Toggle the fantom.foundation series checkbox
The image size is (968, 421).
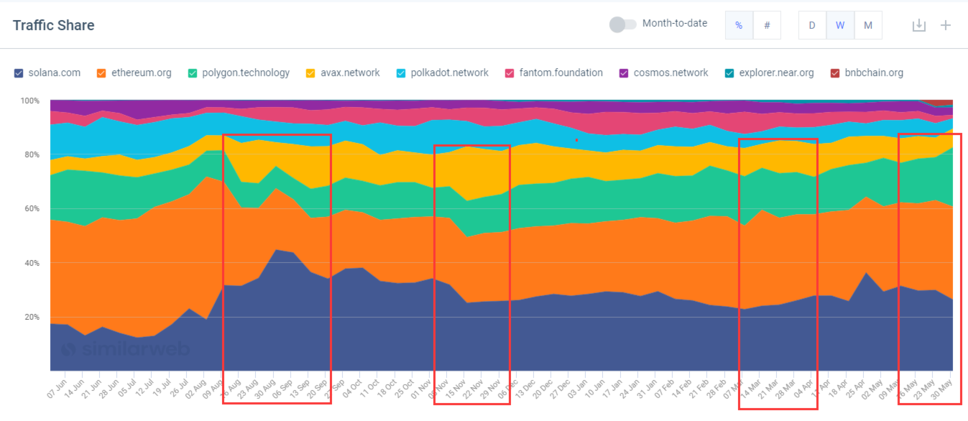(x=509, y=73)
